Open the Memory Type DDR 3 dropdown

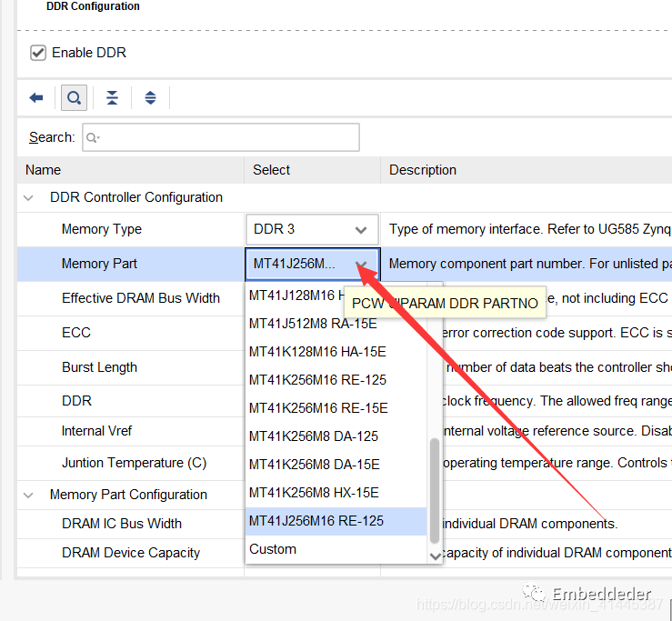point(312,229)
